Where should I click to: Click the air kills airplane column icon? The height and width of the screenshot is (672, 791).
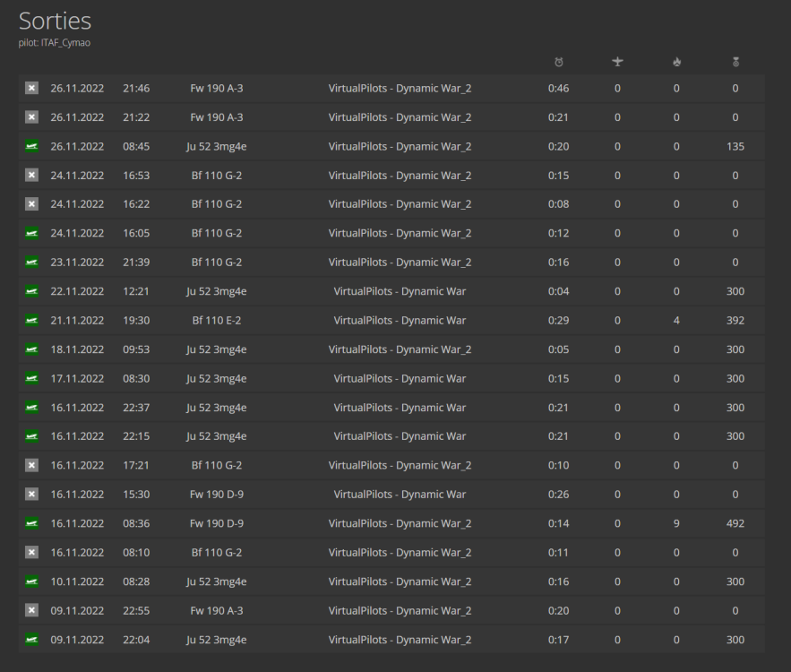pyautogui.click(x=617, y=62)
